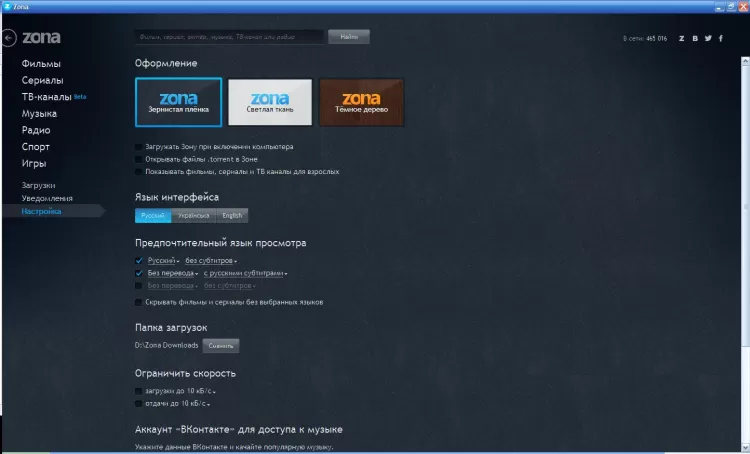The width and height of the screenshot is (750, 454).
Task: Choose the Тёмное дерево theme
Action: point(362,102)
